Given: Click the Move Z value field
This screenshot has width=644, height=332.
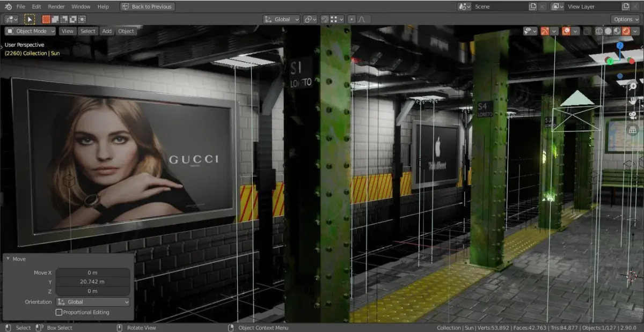Looking at the screenshot, I should tap(92, 291).
